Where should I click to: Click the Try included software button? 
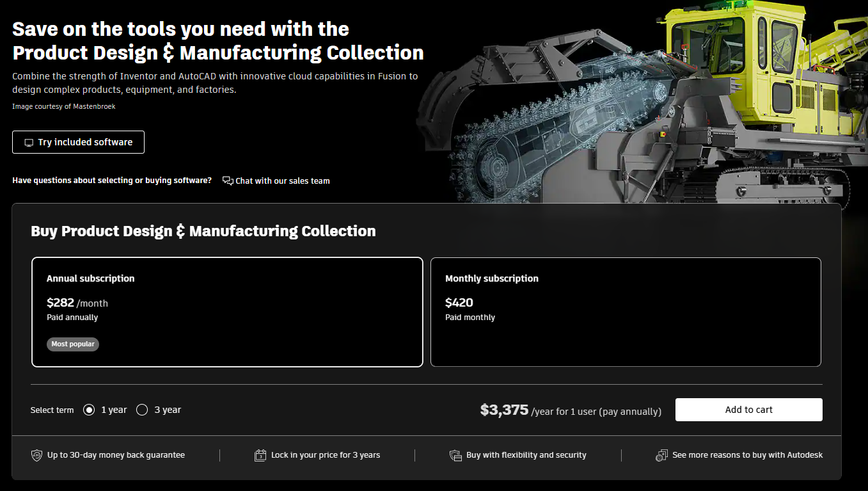[78, 142]
